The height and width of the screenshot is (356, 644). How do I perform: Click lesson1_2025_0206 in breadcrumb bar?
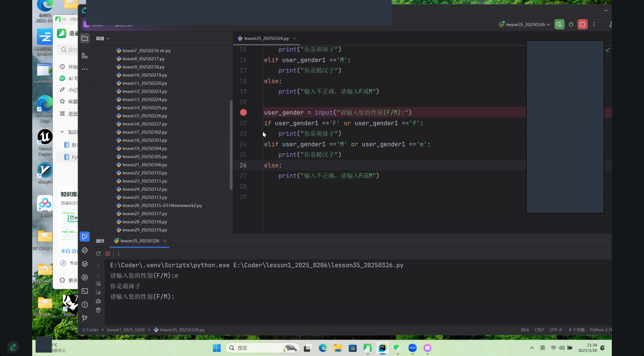pos(126,330)
